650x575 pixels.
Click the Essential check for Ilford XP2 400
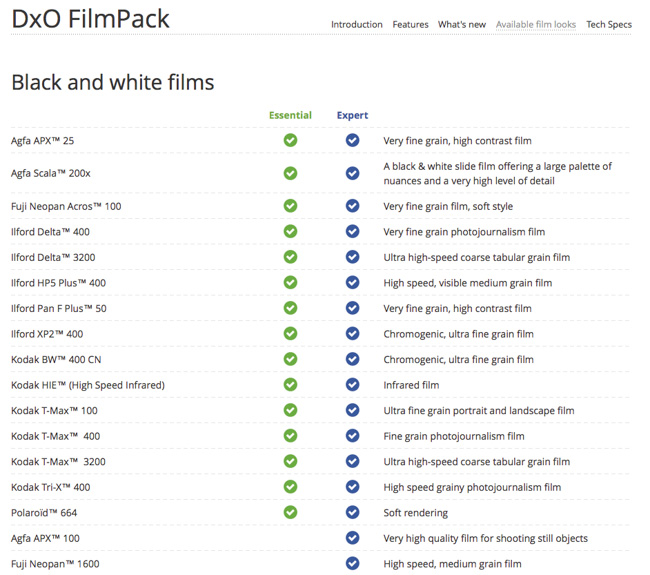coord(290,333)
